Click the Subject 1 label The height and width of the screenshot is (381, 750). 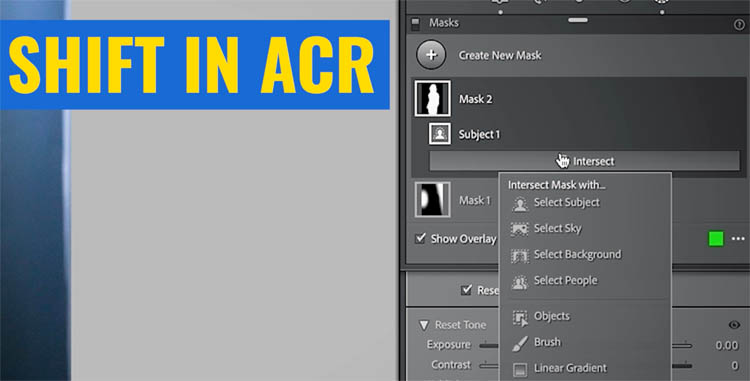(x=479, y=134)
